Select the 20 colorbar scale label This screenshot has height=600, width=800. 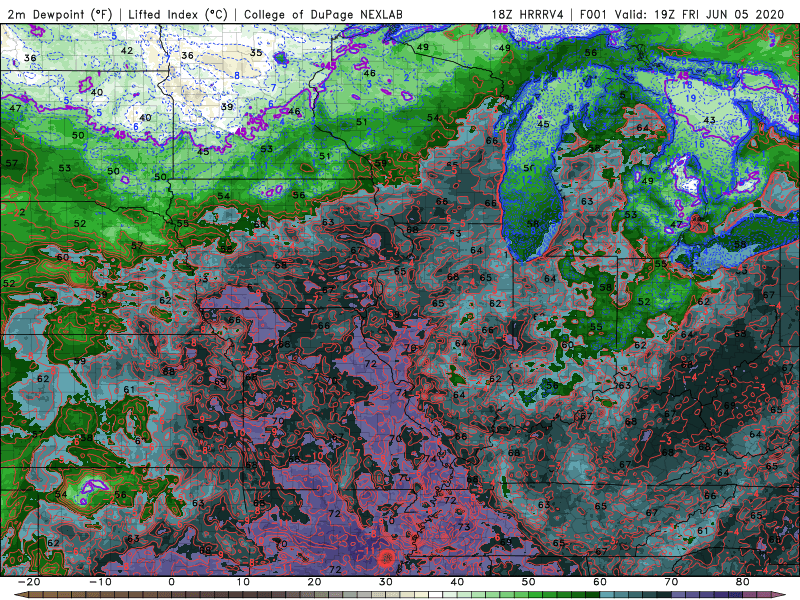[314, 582]
